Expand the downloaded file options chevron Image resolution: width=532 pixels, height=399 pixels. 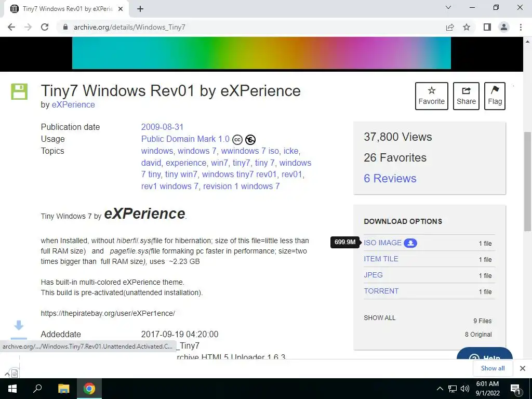[x=7, y=374]
